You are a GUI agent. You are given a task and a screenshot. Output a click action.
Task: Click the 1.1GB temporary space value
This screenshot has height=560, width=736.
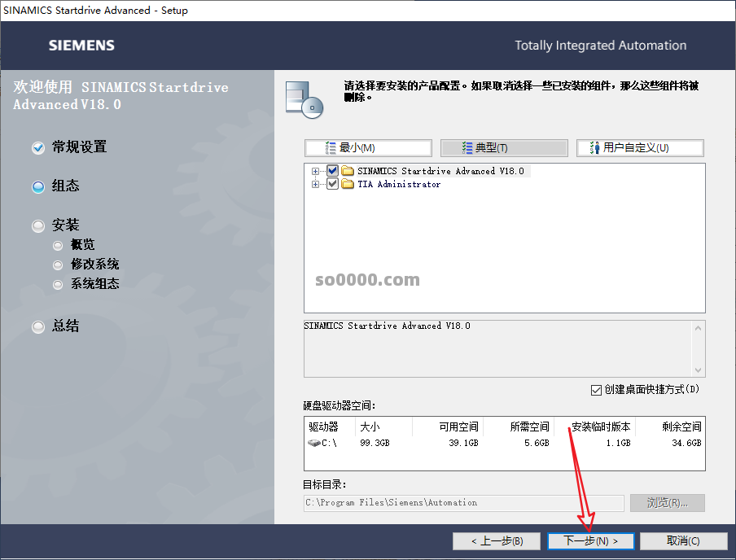pos(618,443)
